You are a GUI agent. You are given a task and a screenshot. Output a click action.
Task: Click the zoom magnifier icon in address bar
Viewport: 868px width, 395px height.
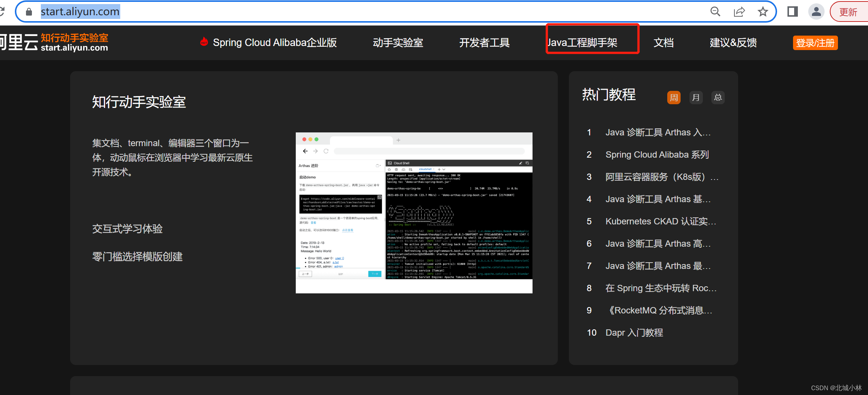point(715,12)
